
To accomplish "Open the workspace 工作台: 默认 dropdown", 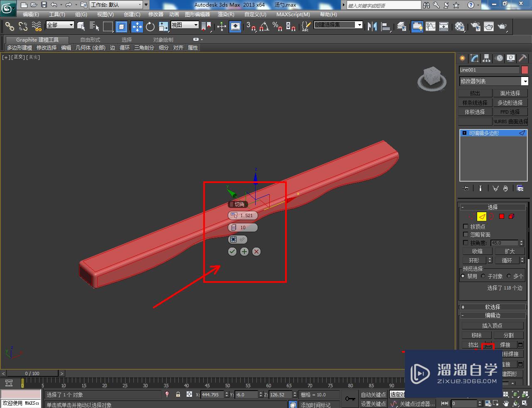I will (116, 5).
